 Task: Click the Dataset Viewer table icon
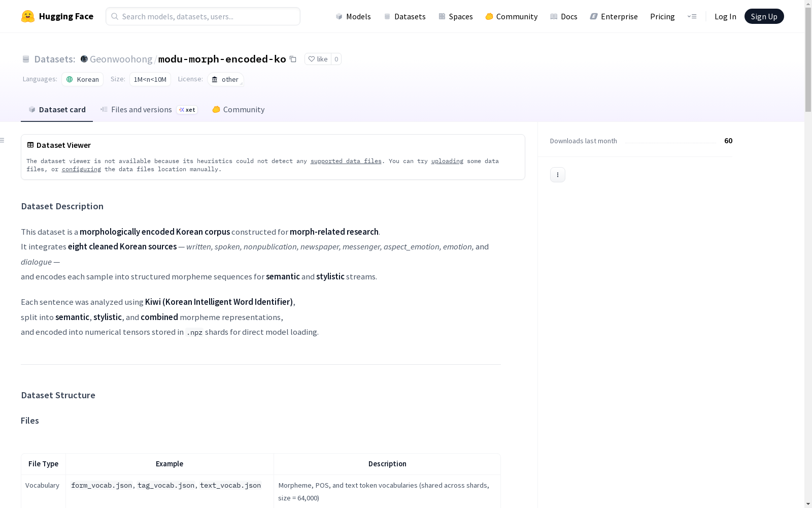30,145
